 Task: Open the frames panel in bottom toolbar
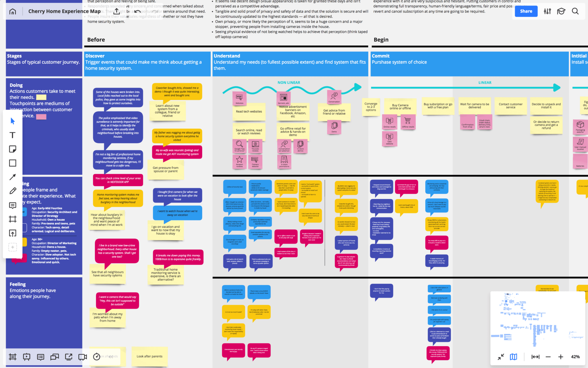click(13, 357)
